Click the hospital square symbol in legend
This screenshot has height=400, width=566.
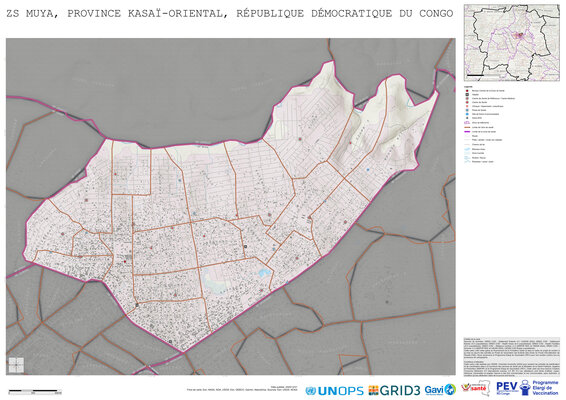[x=467, y=95]
